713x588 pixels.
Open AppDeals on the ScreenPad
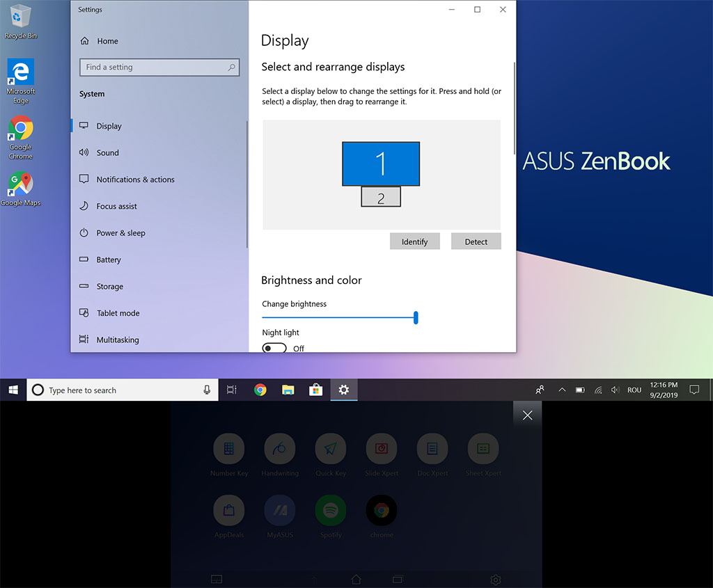[x=228, y=516]
